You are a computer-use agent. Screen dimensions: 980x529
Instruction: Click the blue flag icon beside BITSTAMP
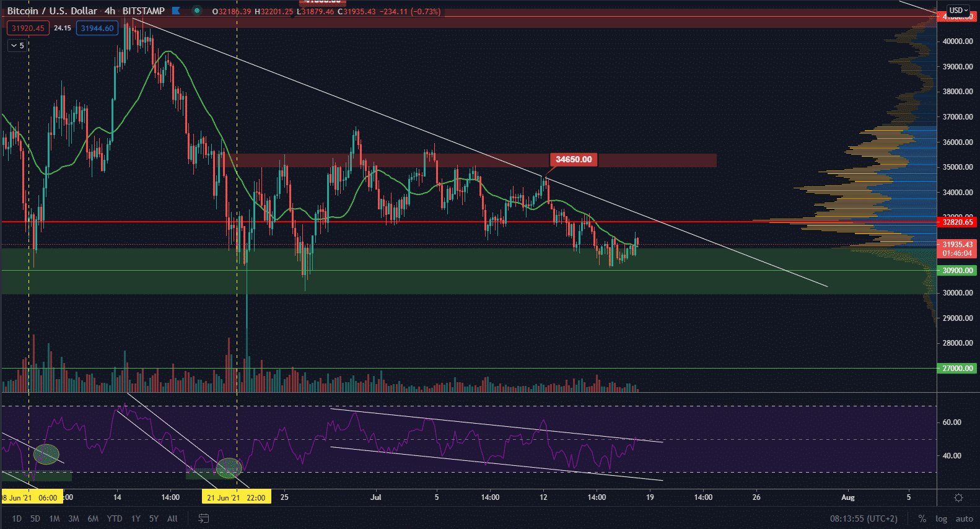coord(176,11)
